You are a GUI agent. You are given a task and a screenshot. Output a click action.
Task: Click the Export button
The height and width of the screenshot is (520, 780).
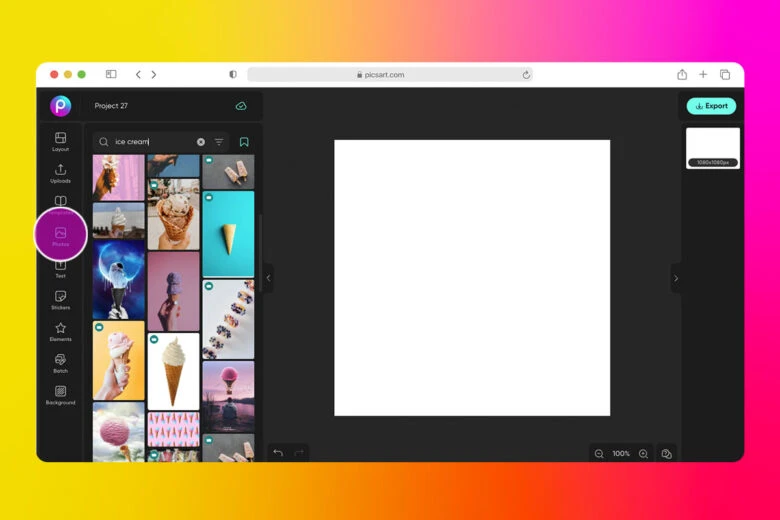(711, 106)
